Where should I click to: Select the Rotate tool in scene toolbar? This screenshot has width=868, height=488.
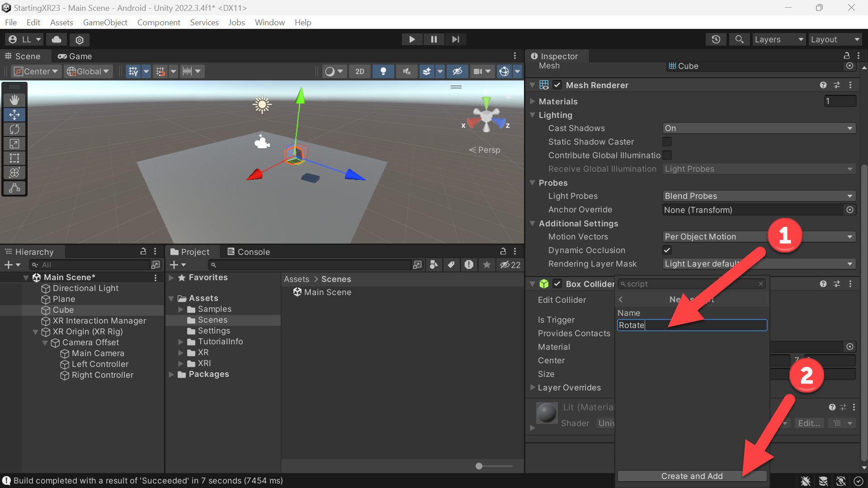14,129
